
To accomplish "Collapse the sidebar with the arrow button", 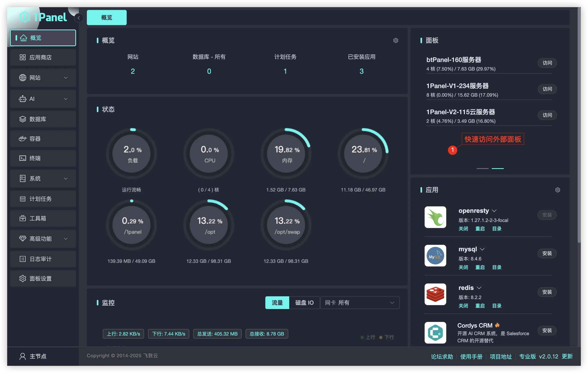I will click(x=79, y=18).
